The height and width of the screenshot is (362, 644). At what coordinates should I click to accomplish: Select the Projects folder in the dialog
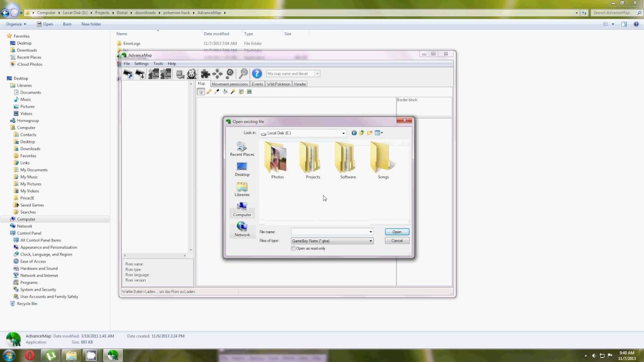coord(312,161)
